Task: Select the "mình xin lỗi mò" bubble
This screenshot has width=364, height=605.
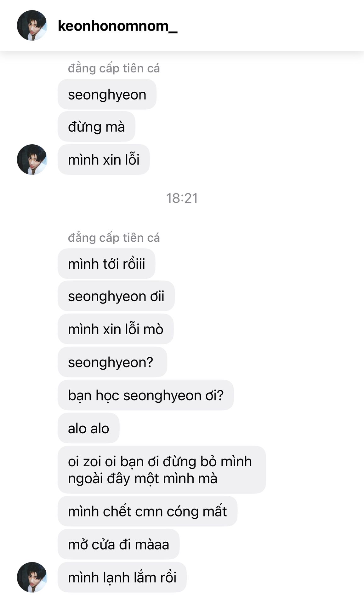Action: point(116,329)
